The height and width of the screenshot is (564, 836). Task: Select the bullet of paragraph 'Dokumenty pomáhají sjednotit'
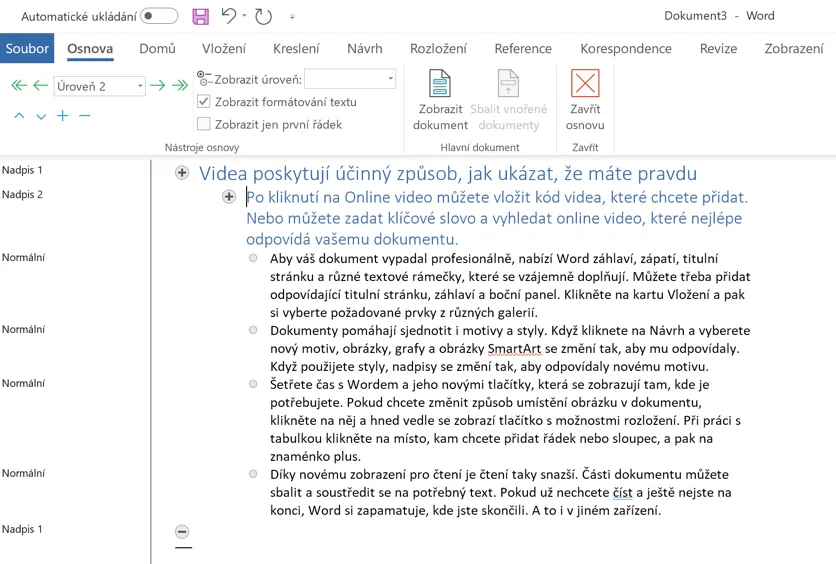pyautogui.click(x=253, y=330)
